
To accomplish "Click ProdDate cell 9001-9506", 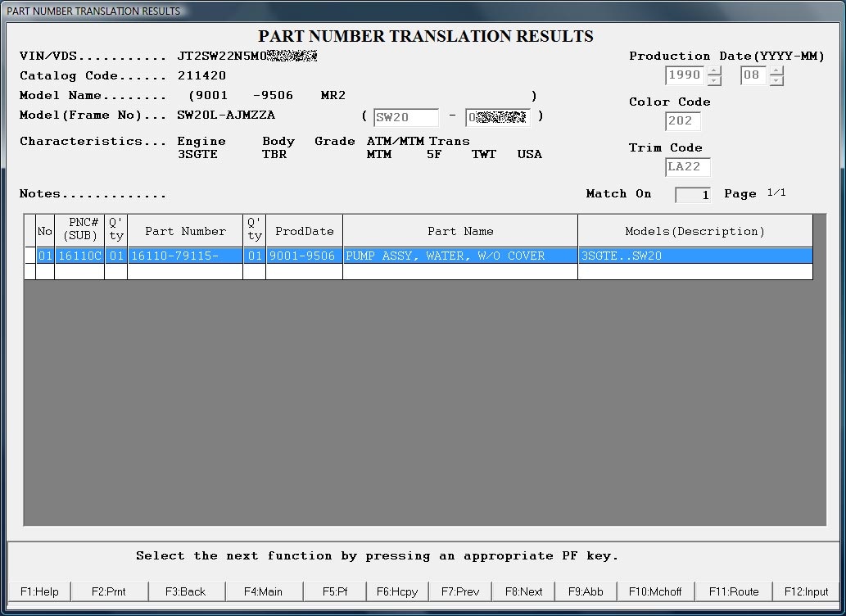I will coord(305,256).
